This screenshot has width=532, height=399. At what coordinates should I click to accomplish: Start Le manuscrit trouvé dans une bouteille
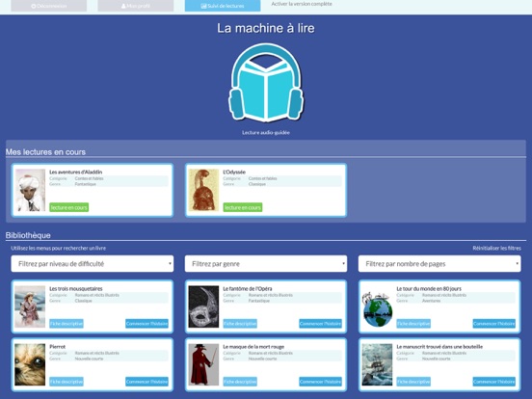coord(494,382)
